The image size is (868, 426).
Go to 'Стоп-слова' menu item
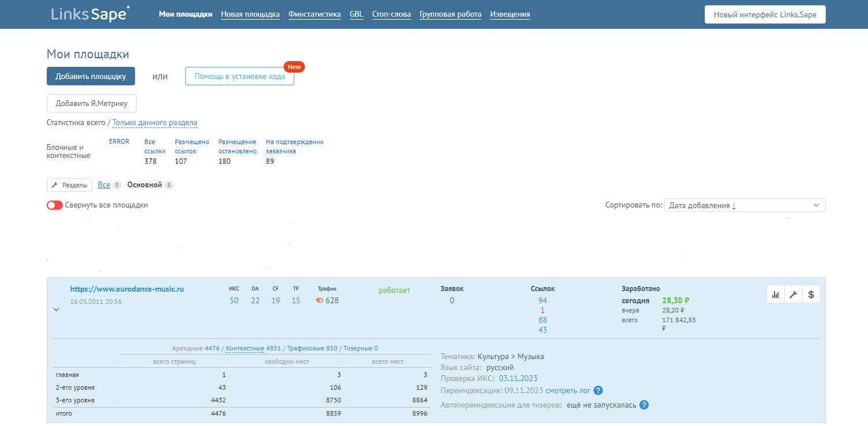[x=391, y=14]
